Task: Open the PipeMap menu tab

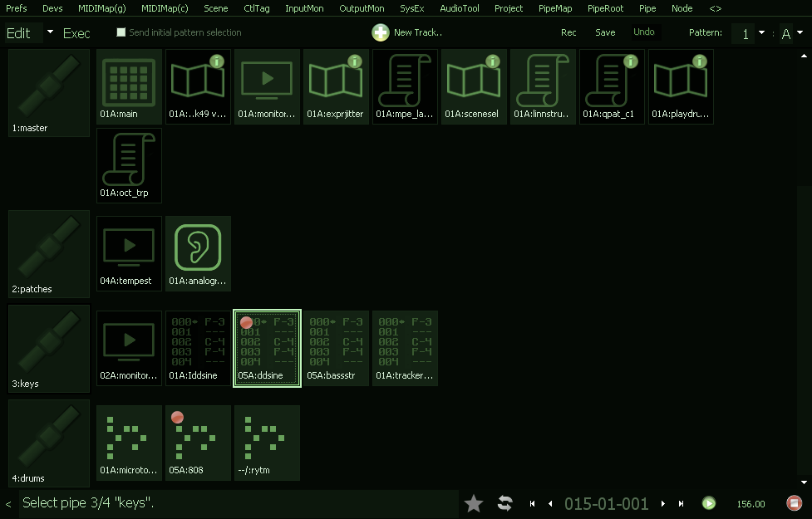Action: pyautogui.click(x=555, y=8)
